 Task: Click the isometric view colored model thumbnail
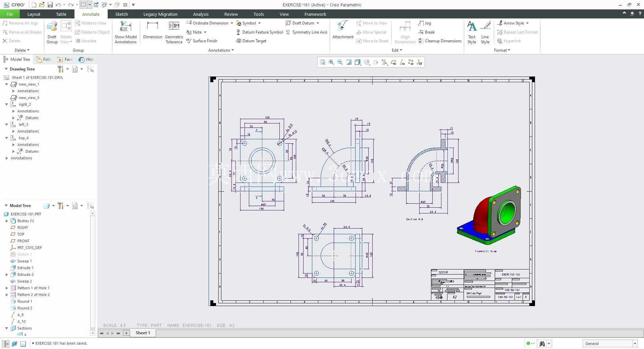[489, 215]
